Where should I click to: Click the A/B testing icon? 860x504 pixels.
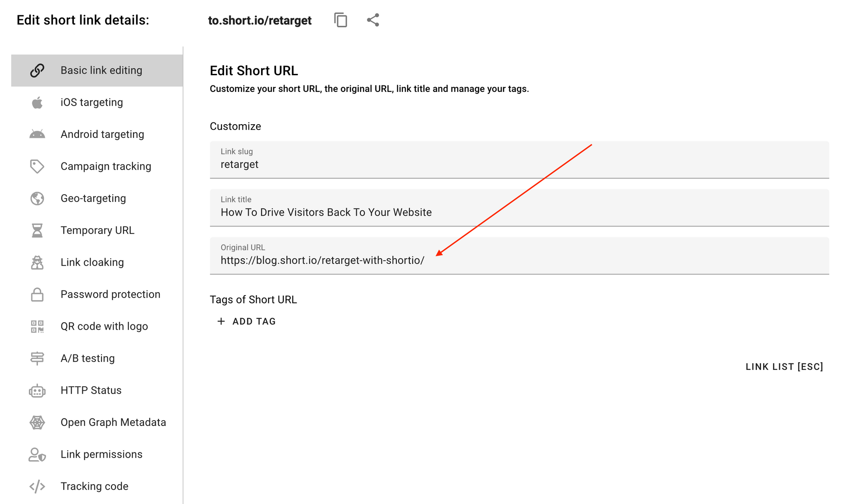click(x=37, y=358)
